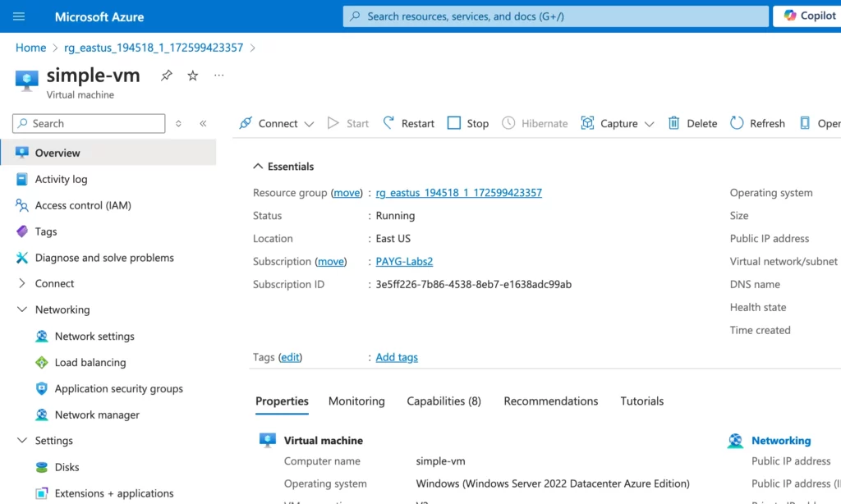The height and width of the screenshot is (504, 841).
Task: Click move link beside Resource group
Action: pos(347,192)
